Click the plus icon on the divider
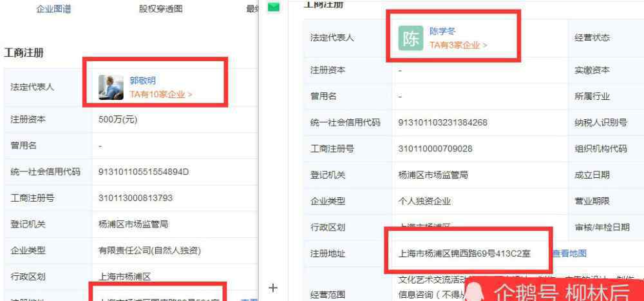This screenshot has height=301, width=644. 273,288
